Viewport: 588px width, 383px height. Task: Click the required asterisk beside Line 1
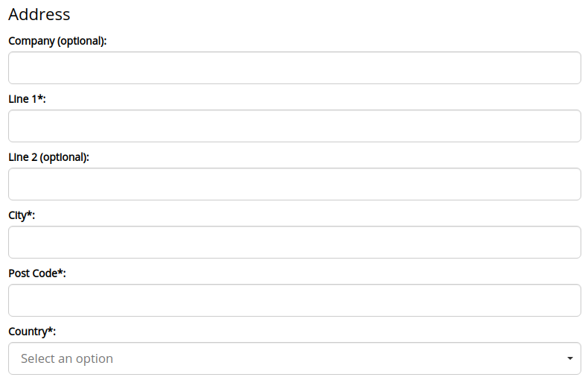[40, 98]
